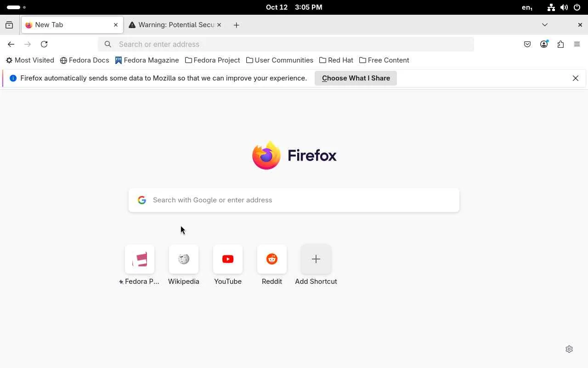588x368 pixels.
Task: Expand the list all tabs dropdown
Action: 545,25
